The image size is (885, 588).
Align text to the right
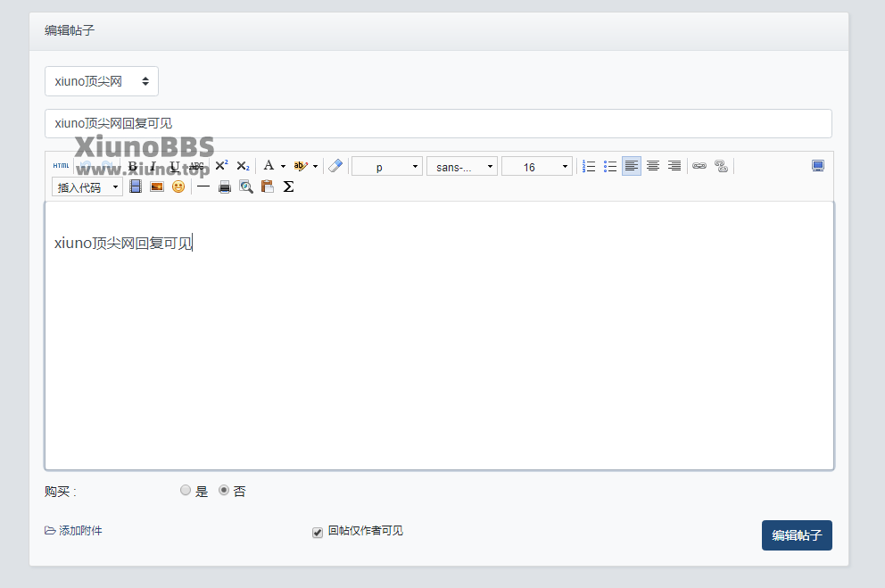(674, 166)
